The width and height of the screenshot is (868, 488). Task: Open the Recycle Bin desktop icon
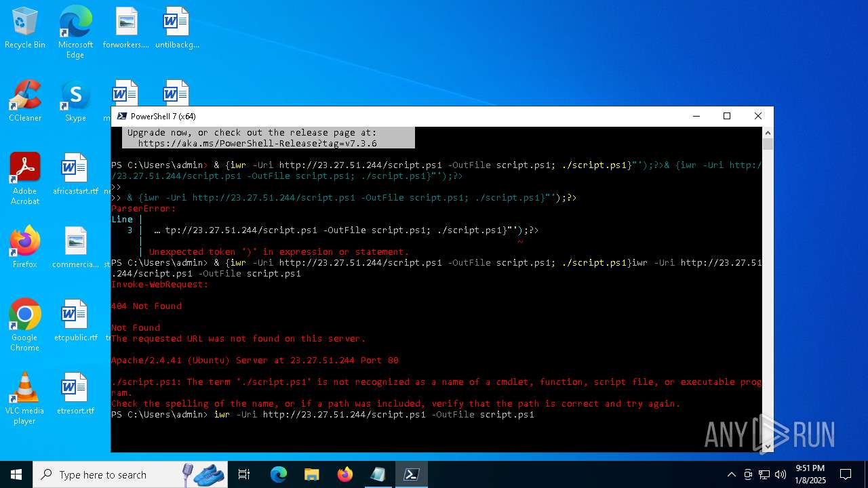coord(25,28)
